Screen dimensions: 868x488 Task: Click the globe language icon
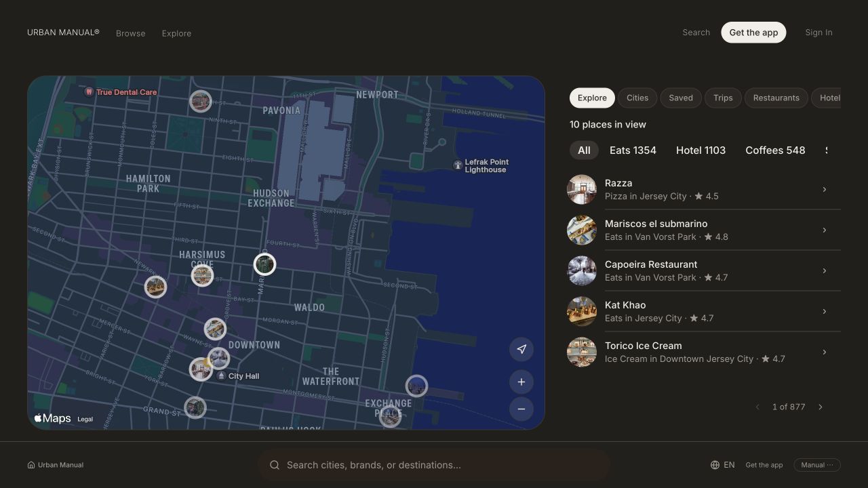point(715,465)
